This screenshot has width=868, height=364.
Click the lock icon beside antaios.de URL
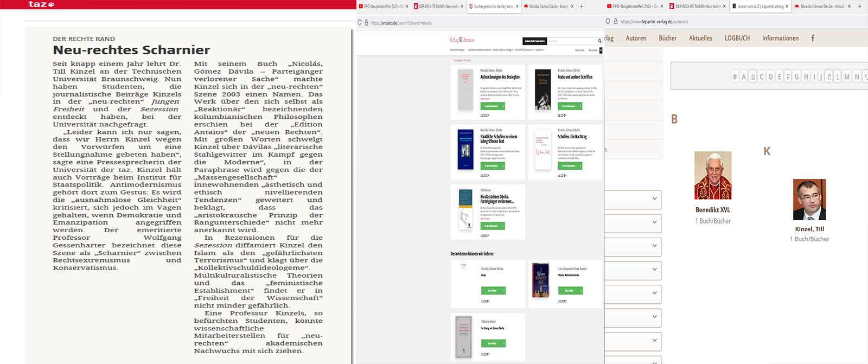(x=366, y=23)
